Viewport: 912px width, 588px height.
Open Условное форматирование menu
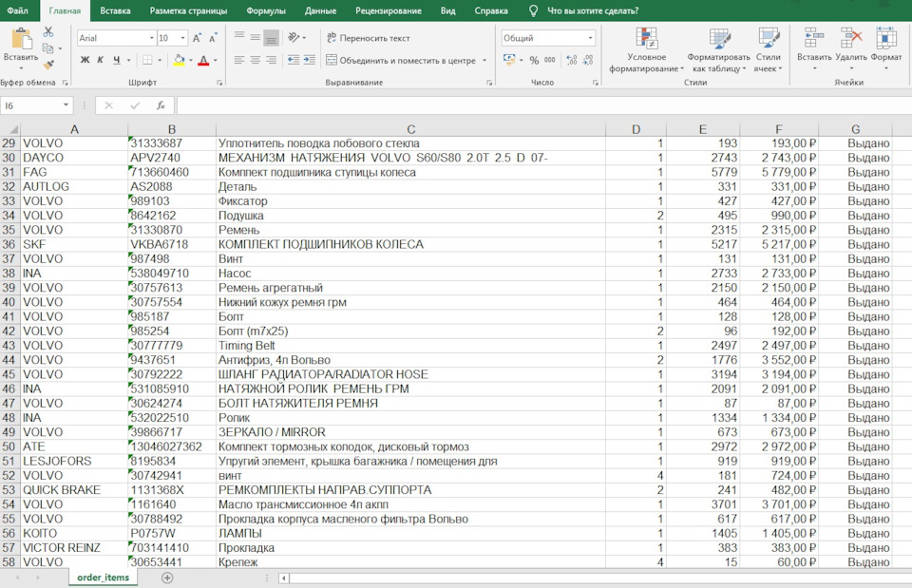[646, 50]
